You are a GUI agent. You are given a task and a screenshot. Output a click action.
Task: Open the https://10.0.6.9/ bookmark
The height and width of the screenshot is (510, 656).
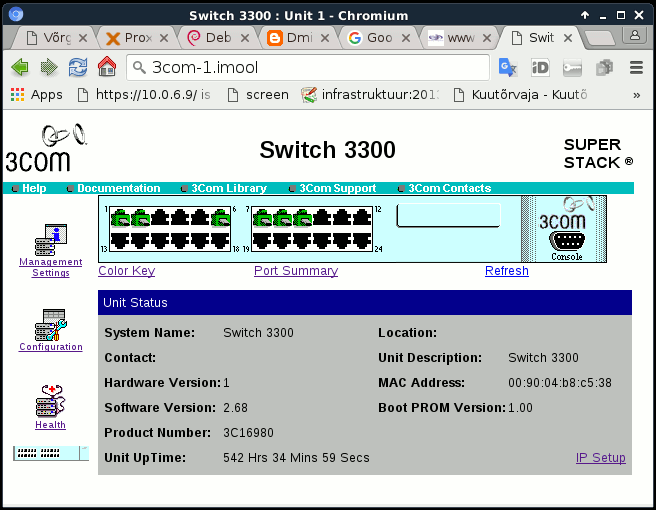[x=144, y=95]
